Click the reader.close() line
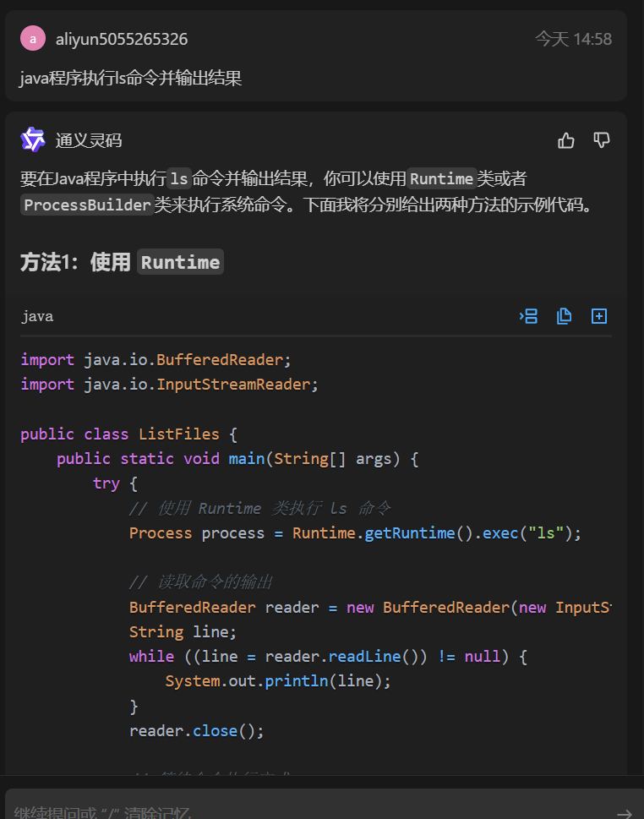 (196, 731)
